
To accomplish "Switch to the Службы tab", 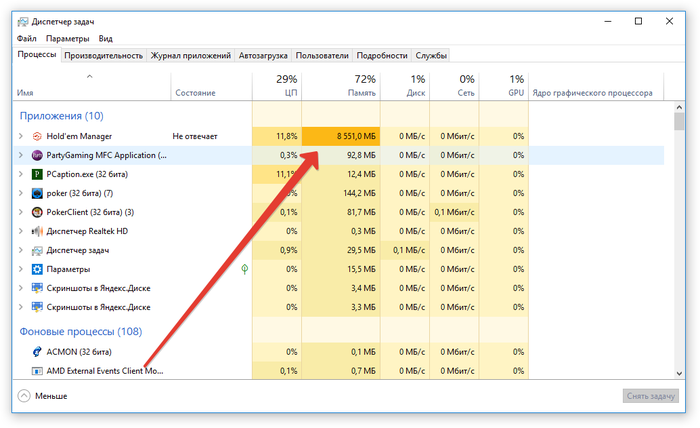I will tap(431, 55).
